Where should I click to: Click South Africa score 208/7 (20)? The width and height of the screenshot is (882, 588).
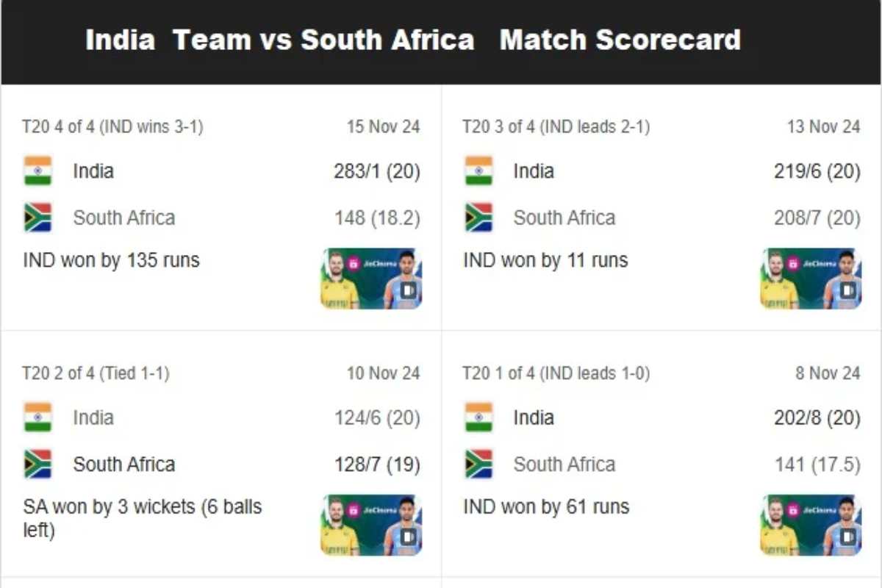817,218
